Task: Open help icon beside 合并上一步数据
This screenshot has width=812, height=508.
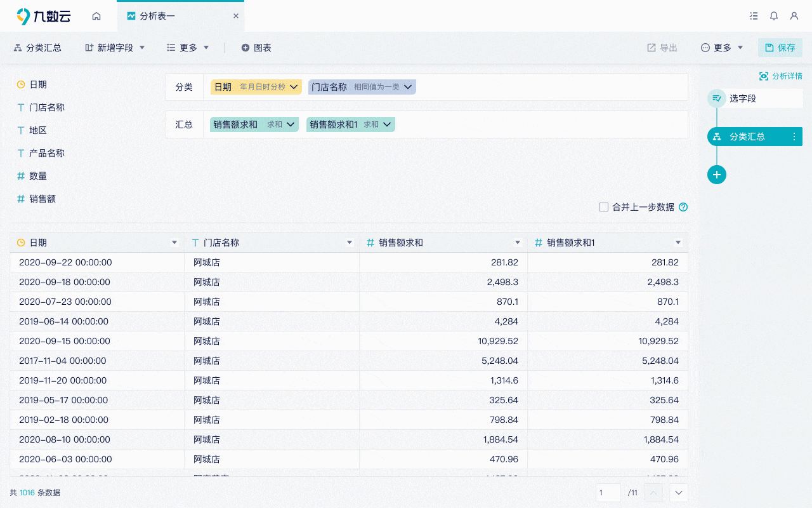Action: click(683, 207)
